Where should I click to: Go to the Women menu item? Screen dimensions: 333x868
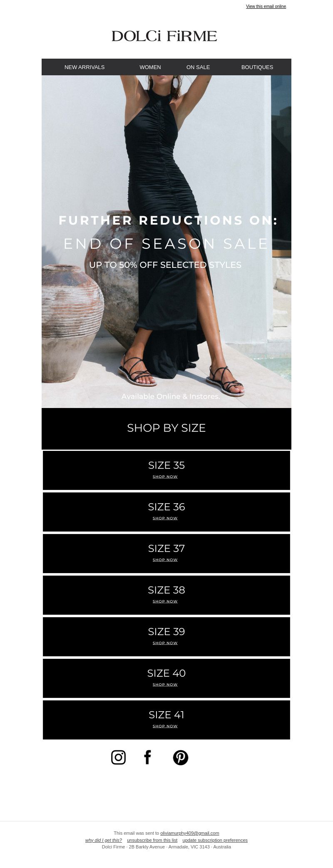(150, 67)
